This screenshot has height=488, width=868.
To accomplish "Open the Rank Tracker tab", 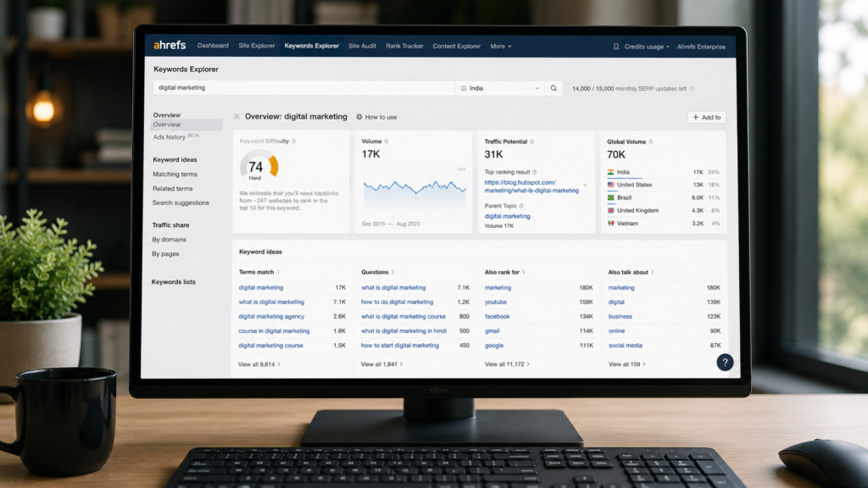I will (x=404, y=47).
